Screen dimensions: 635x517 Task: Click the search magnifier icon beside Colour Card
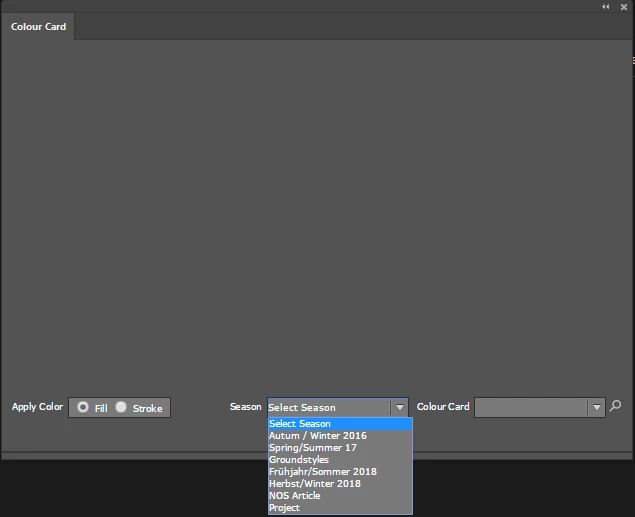click(615, 406)
